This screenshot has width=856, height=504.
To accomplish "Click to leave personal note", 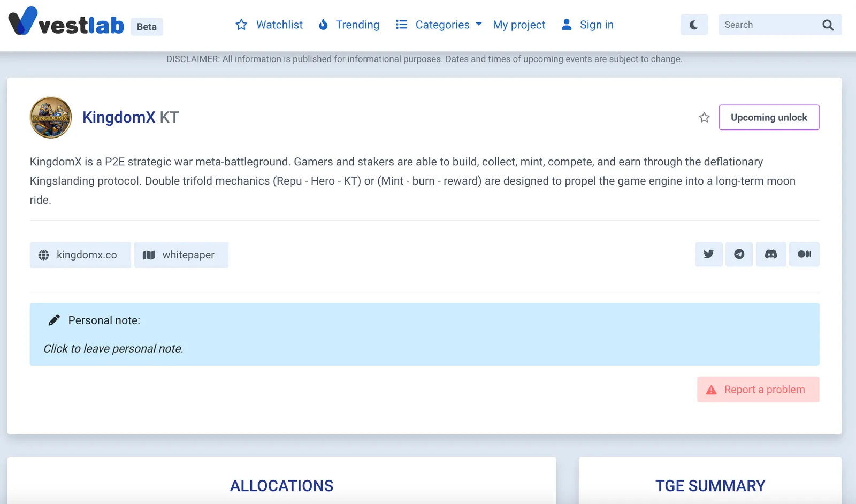I will tap(113, 349).
